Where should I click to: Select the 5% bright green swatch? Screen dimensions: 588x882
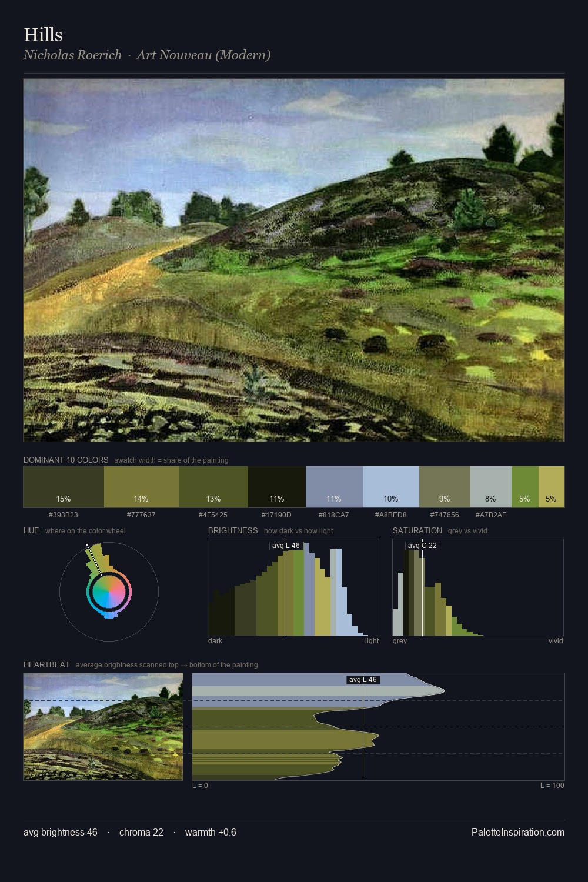[x=525, y=487]
